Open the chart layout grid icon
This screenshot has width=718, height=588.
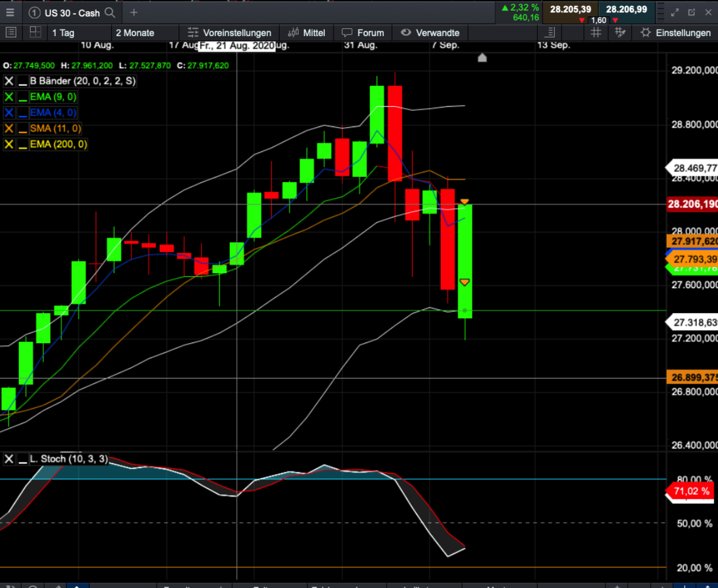click(x=35, y=32)
